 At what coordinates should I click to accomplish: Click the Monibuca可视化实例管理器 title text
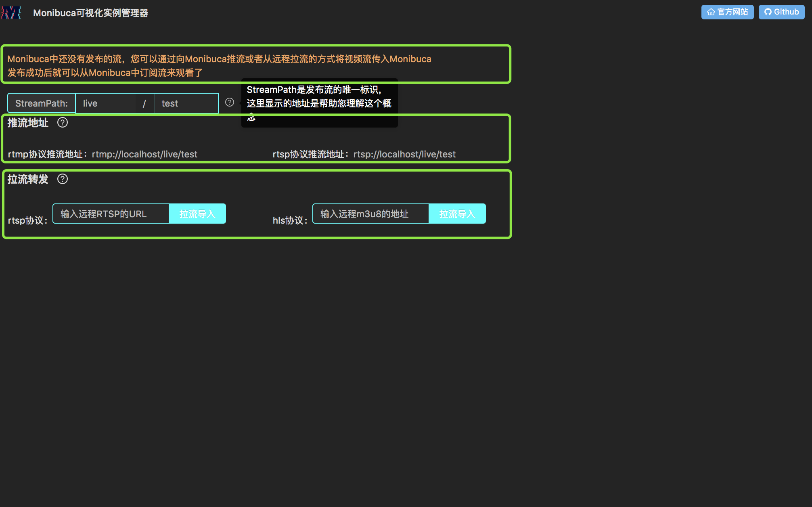pos(91,13)
